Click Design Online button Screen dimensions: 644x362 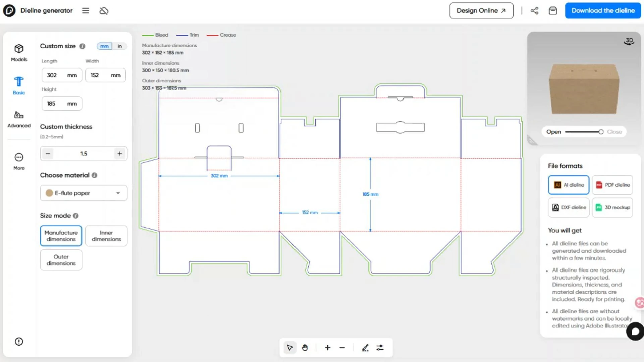481,11
